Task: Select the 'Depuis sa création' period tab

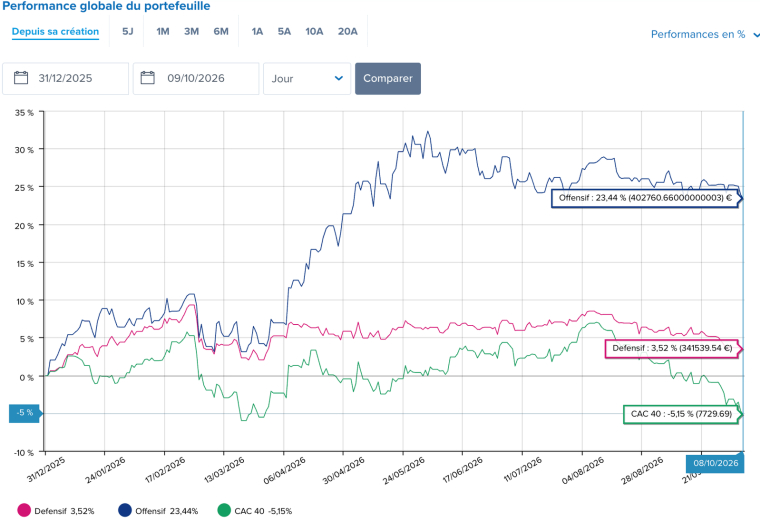Action: 55,32
